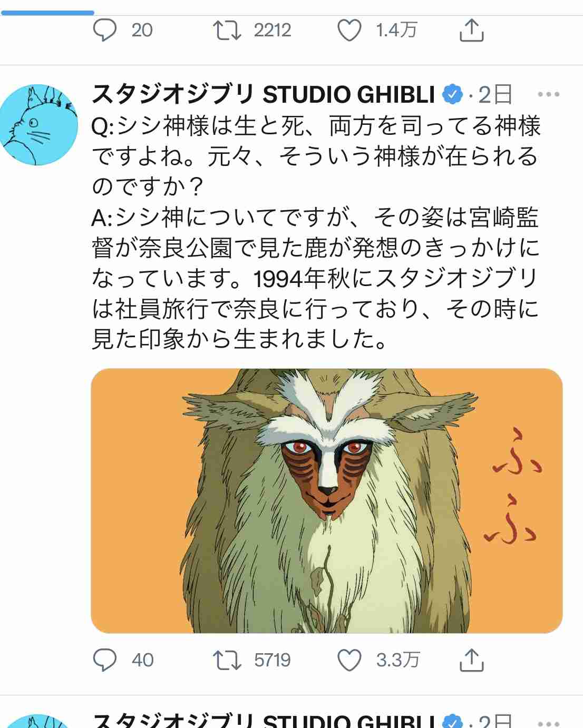Retweet the tweet showing 5719 retweets
This screenshot has height=728, width=583.
click(x=227, y=660)
